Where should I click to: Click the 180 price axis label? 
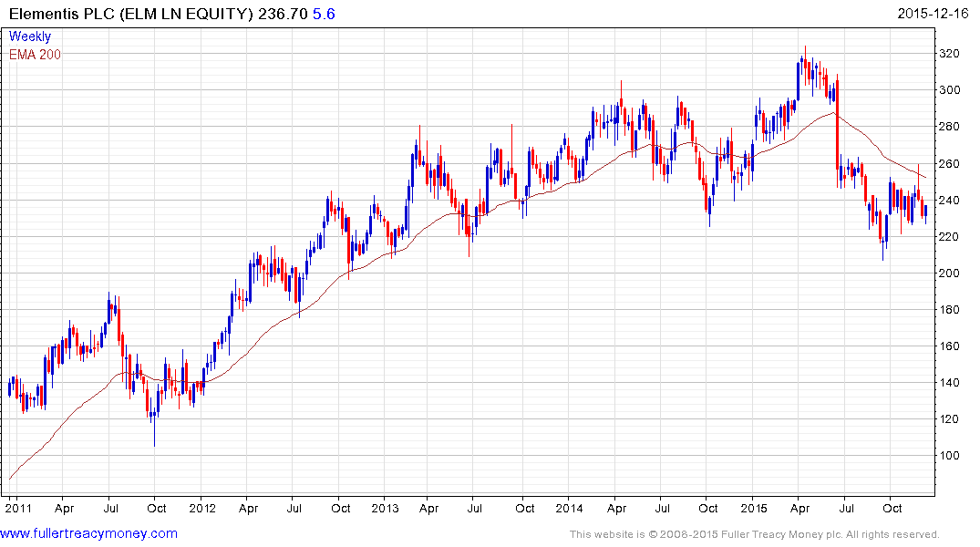point(949,309)
